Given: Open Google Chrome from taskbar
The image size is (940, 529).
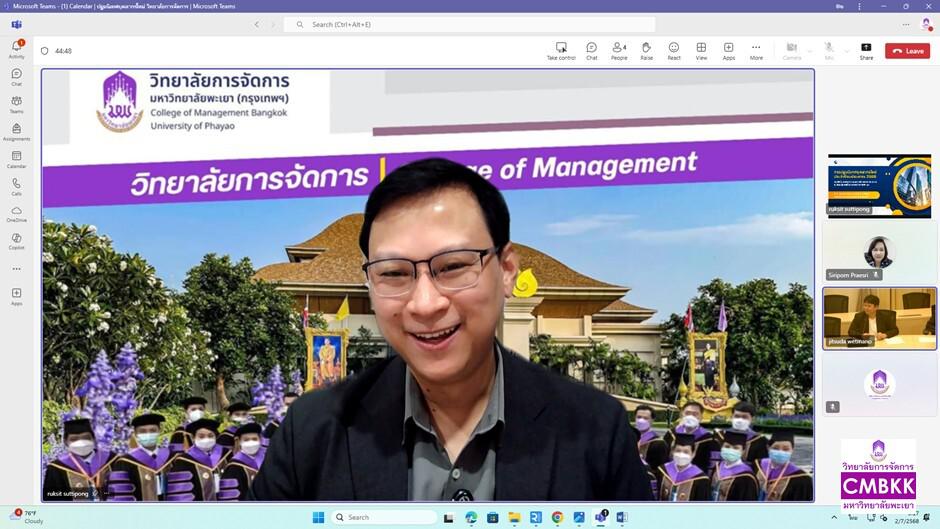Looking at the screenshot, I should pyautogui.click(x=558, y=517).
